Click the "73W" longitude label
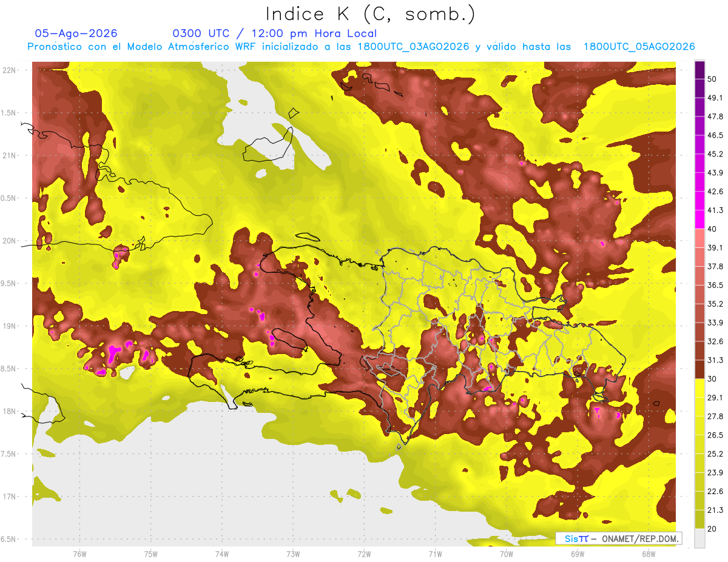Screen dimensions: 728x562 point(293,554)
